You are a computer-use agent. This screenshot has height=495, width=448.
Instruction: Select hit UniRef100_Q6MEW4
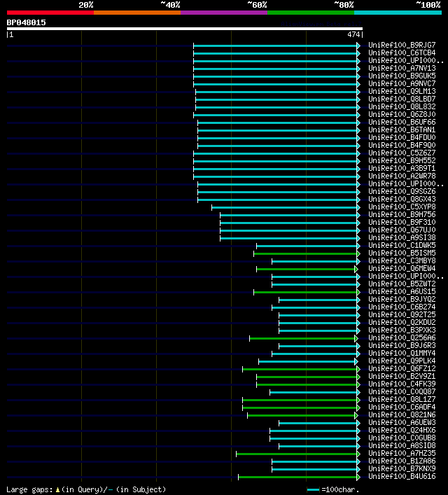coord(402,268)
